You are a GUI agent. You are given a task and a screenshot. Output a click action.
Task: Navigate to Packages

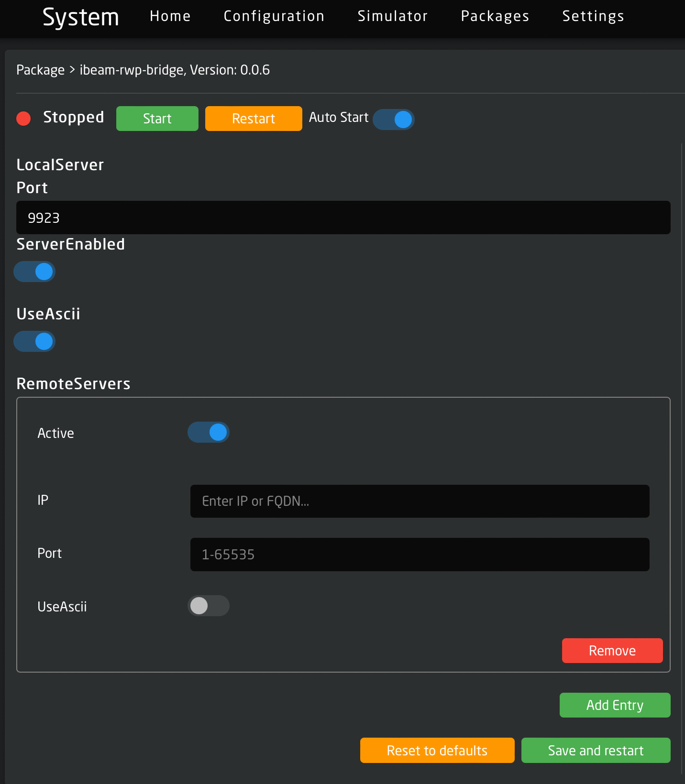pyautogui.click(x=495, y=16)
